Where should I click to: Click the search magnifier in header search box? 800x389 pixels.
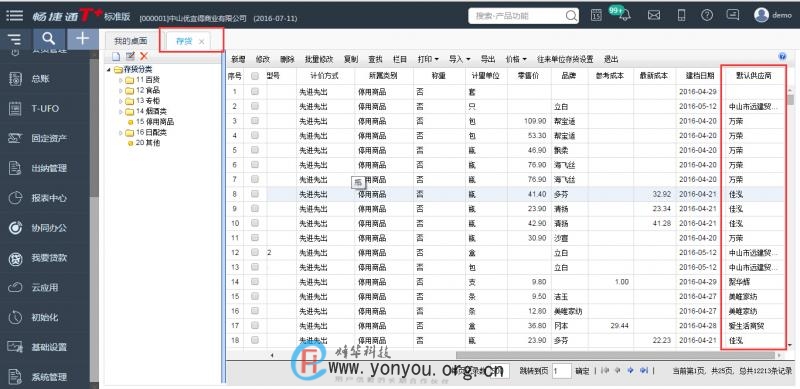571,16
